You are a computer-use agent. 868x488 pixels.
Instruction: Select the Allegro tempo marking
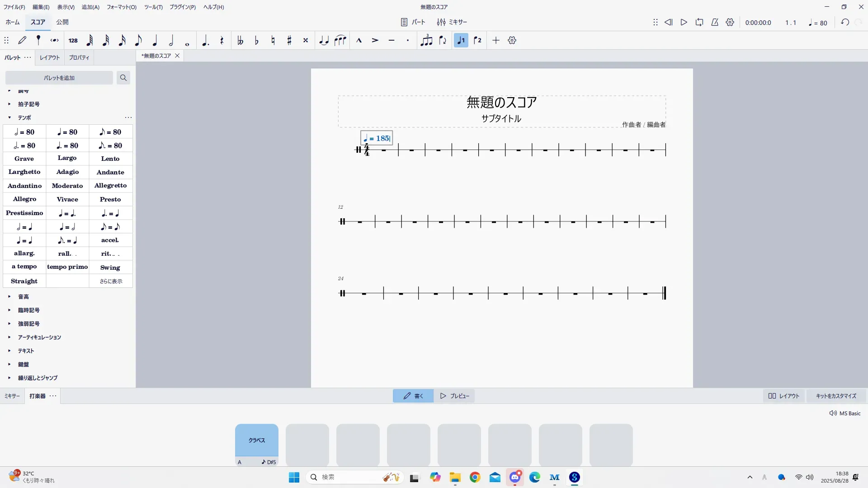[x=24, y=199]
